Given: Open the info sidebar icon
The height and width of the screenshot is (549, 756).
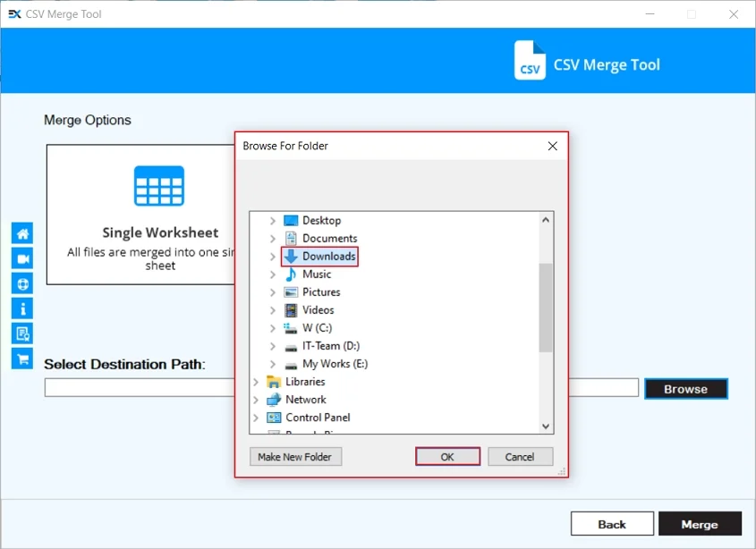Looking at the screenshot, I should 22,308.
